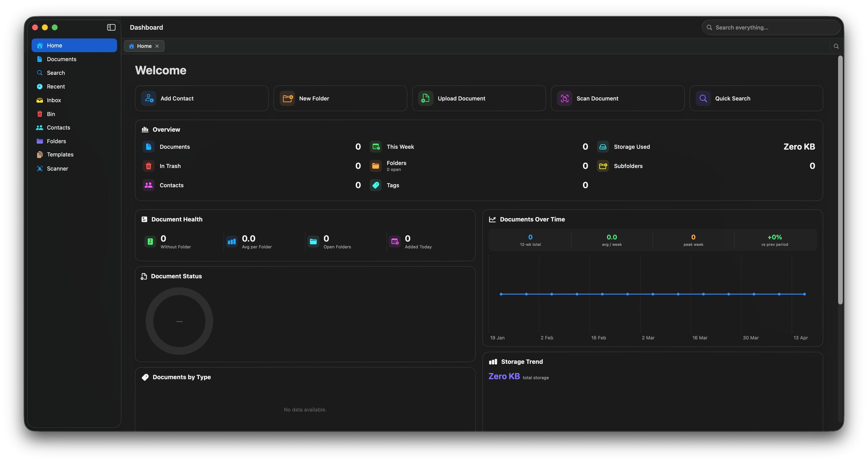Toggle the sidebar visibility
The width and height of the screenshot is (868, 463).
tap(111, 27)
